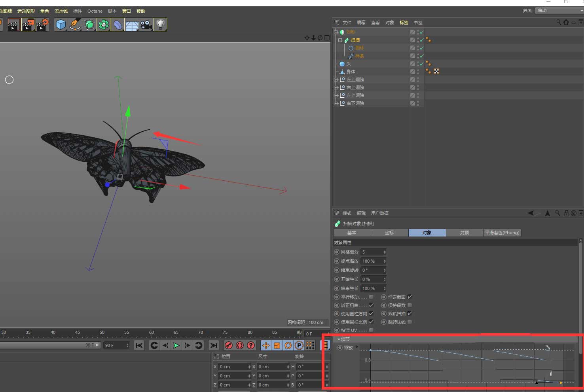
Task: Uncheck the 矫正扭曲 checkbox
Action: [371, 305]
